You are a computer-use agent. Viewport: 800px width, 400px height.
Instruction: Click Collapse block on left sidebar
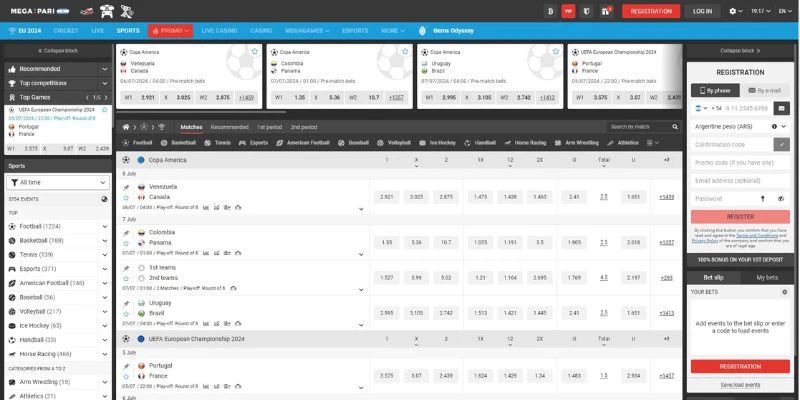pos(58,51)
